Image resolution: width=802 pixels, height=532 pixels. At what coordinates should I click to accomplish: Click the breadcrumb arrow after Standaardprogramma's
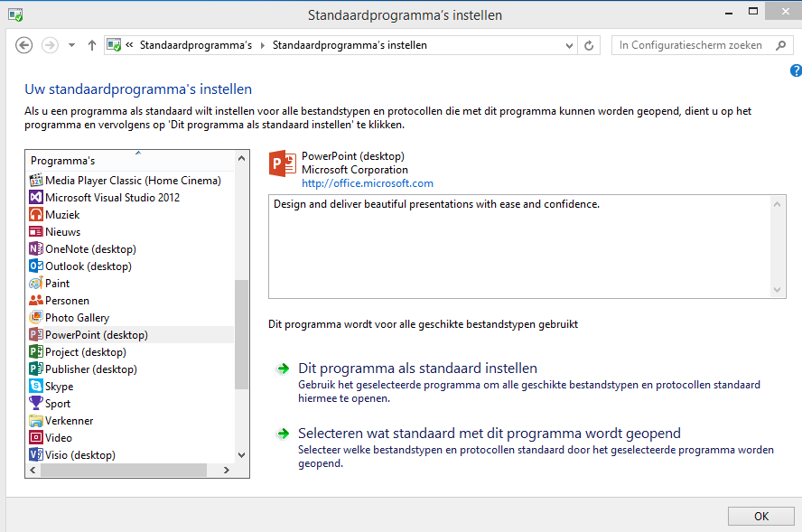pos(263,45)
